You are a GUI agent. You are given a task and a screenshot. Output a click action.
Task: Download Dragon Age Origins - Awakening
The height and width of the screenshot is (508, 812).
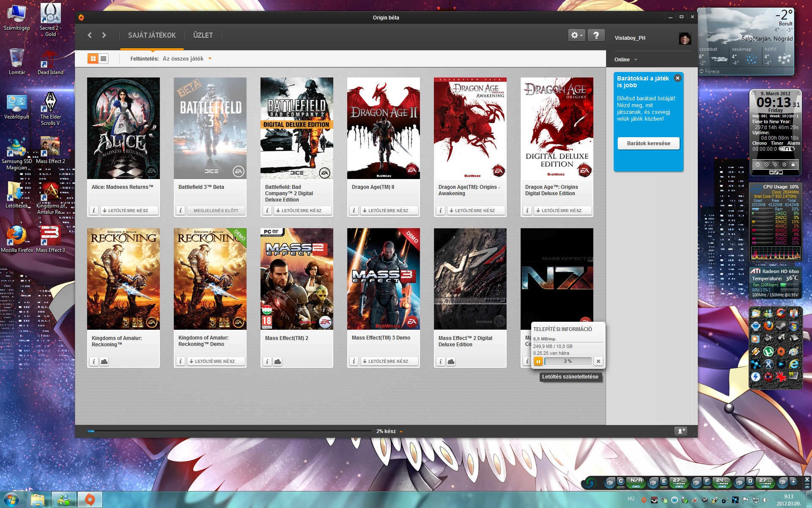[476, 210]
